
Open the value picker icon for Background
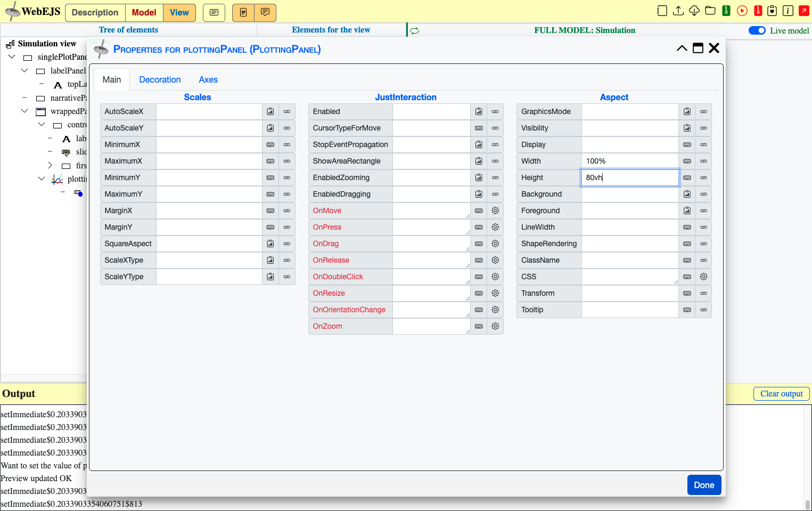tap(687, 194)
